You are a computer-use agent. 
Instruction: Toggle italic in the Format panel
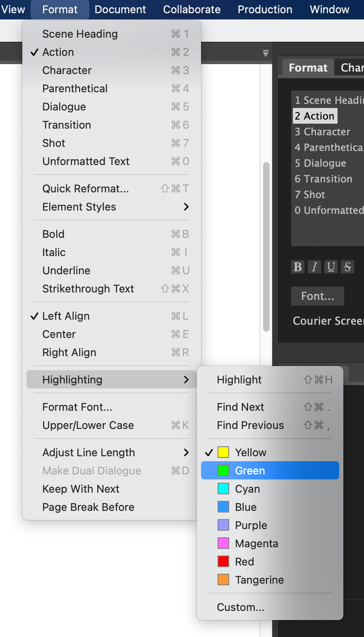[314, 267]
